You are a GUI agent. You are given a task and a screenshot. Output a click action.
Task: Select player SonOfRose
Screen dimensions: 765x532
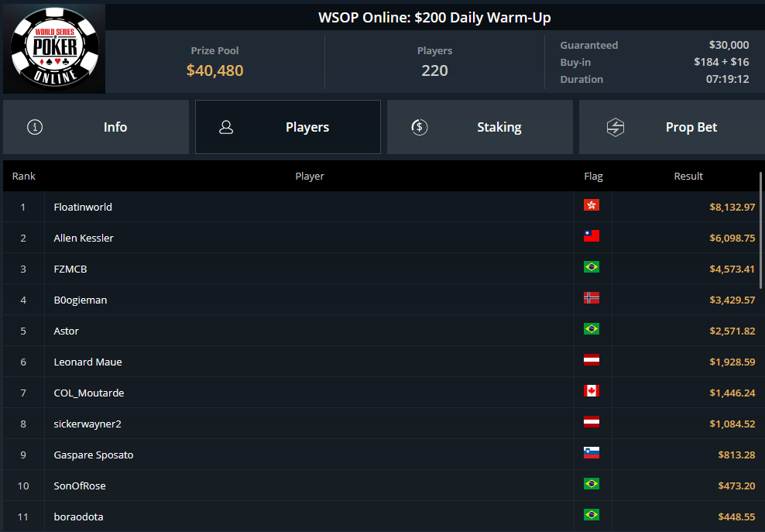(x=80, y=486)
